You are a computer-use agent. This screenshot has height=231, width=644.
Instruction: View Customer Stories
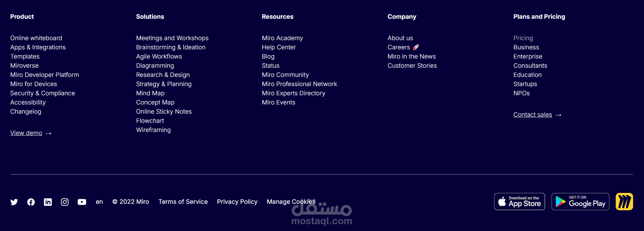tap(412, 66)
